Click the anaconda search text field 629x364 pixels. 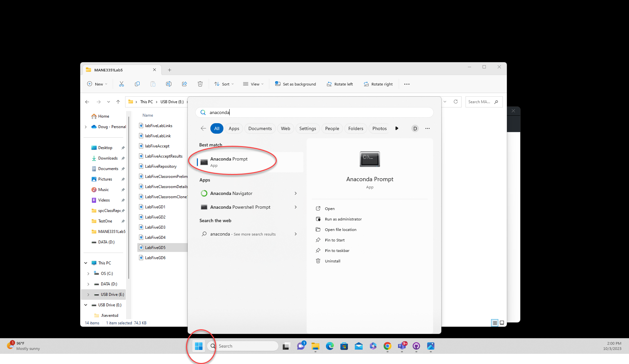coord(314,112)
